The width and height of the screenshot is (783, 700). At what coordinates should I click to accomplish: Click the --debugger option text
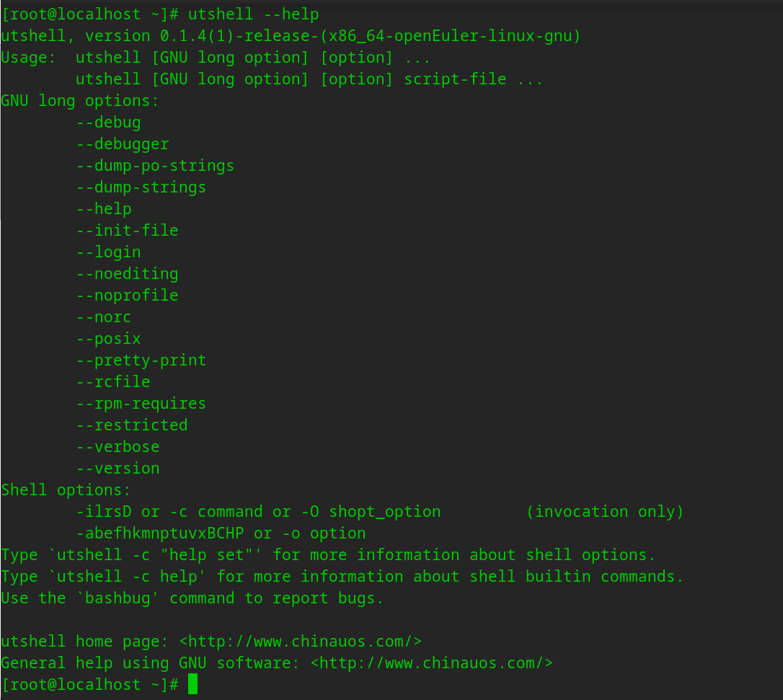123,144
